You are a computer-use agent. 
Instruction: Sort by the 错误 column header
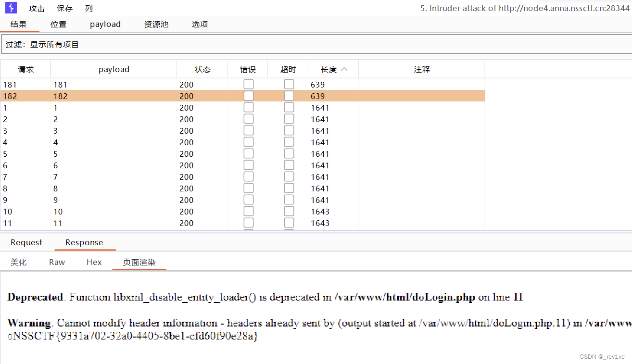tap(247, 69)
